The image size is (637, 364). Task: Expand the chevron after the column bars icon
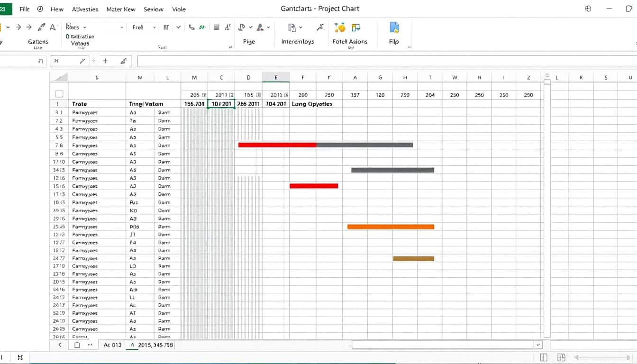(x=178, y=27)
